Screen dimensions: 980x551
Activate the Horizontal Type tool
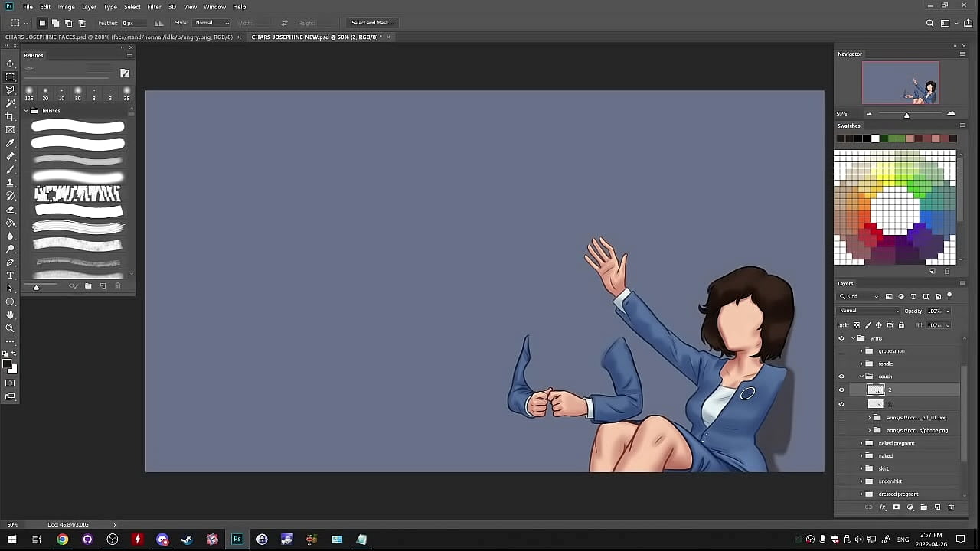[10, 275]
